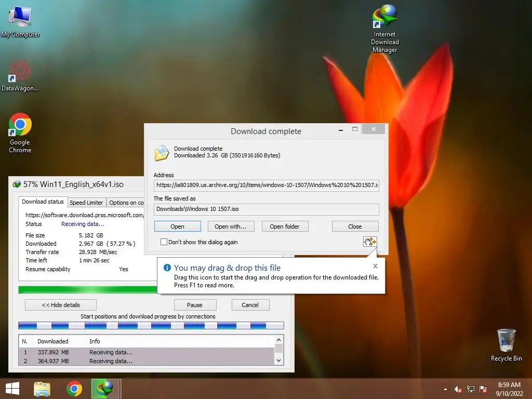The image size is (532, 399).
Task: Pause the Win11 ISO download
Action: [195, 304]
